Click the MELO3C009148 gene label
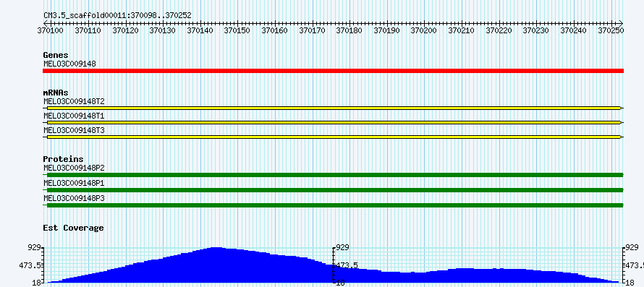644x287 pixels. click(69, 64)
